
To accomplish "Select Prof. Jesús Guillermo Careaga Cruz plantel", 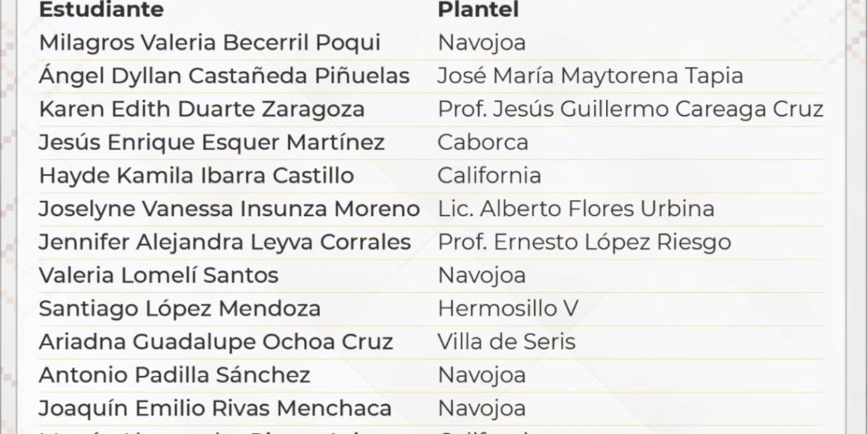I will [630, 109].
